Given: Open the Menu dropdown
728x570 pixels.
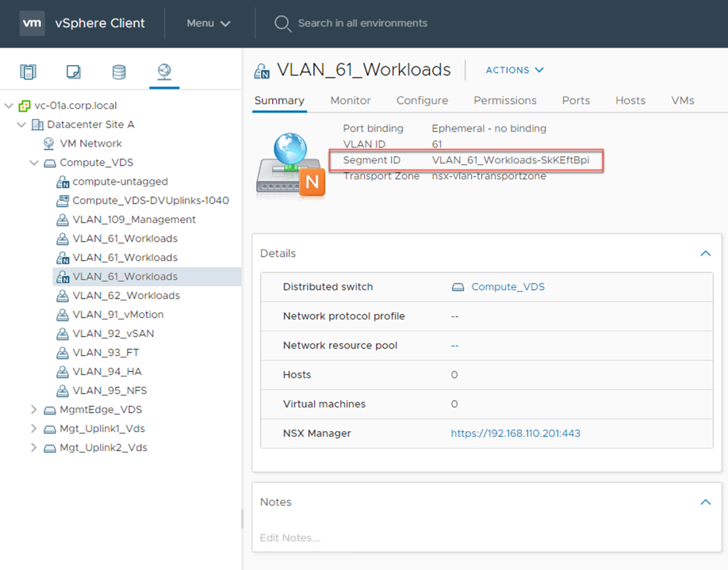Looking at the screenshot, I should (209, 23).
